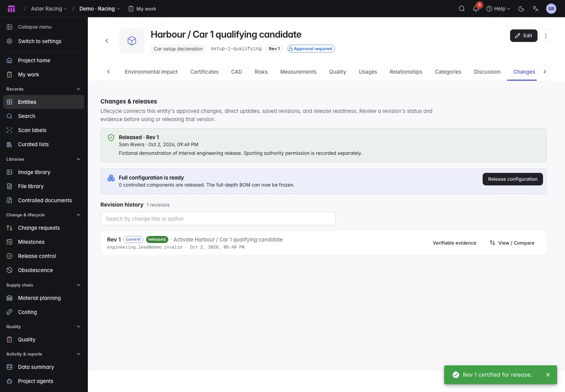Screen dimensions: 565x392
Task: Open Release control
Action: click(x=44, y=256)
